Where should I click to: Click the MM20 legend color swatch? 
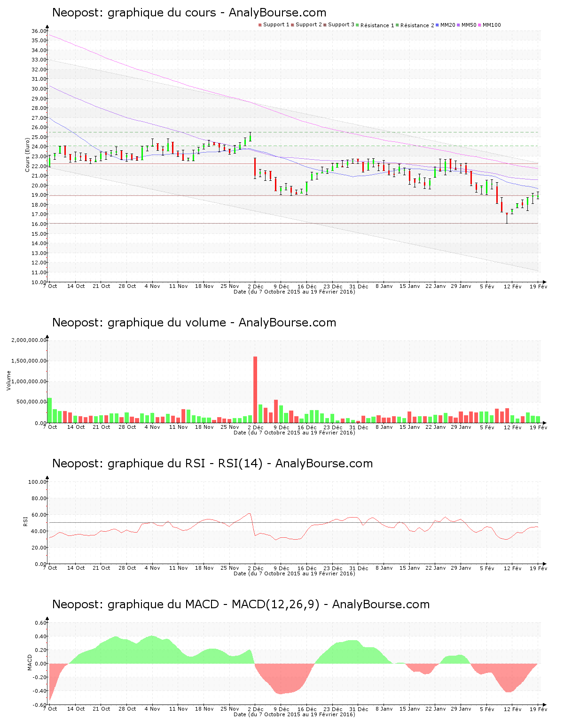(x=438, y=25)
